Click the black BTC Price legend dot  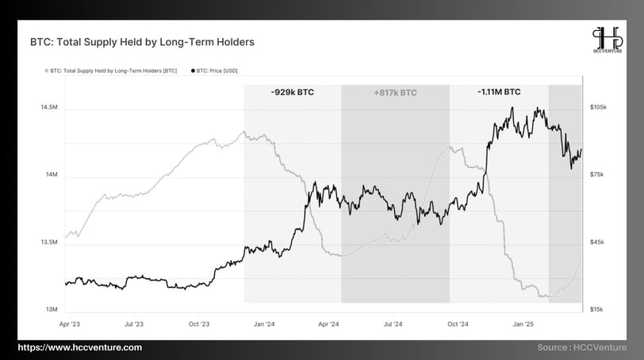coord(193,71)
